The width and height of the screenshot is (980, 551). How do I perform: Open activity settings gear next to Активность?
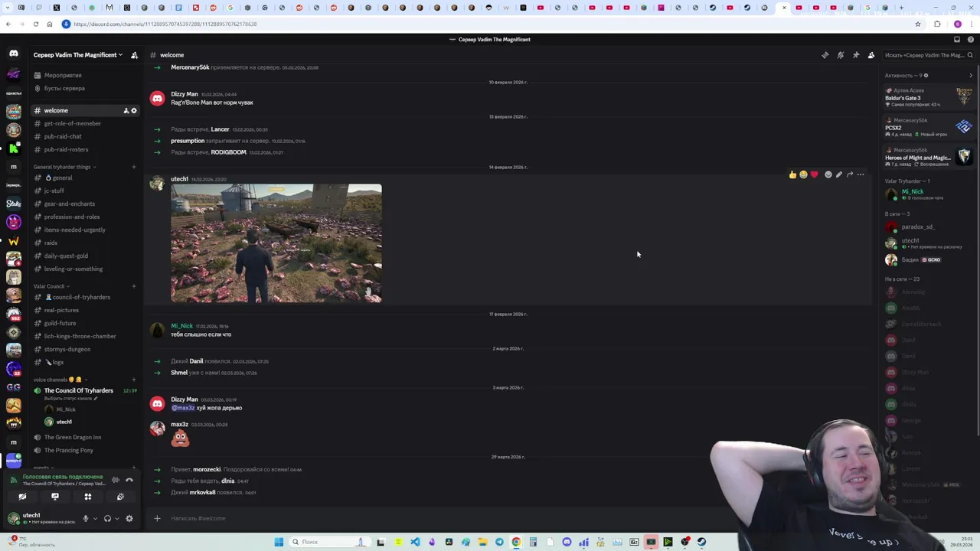click(x=926, y=75)
